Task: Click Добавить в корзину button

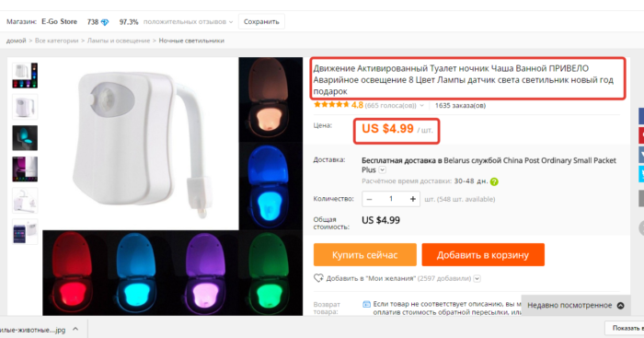Action: pyautogui.click(x=483, y=255)
